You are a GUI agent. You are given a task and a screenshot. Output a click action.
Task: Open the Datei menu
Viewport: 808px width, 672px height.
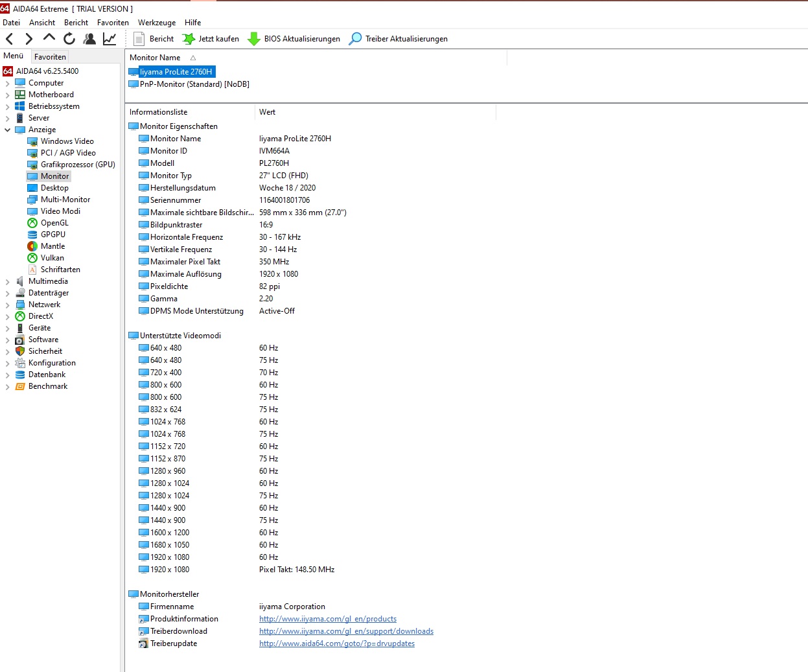click(x=11, y=22)
